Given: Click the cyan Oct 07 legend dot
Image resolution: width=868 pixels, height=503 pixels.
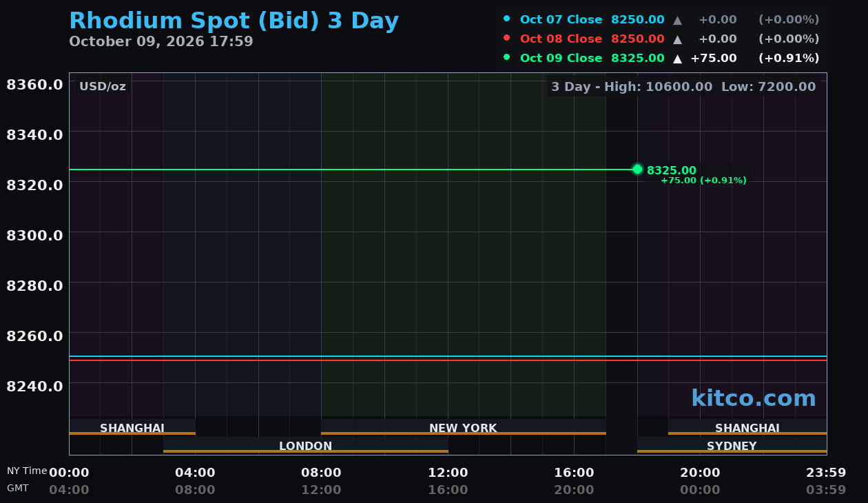Looking at the screenshot, I should (507, 19).
